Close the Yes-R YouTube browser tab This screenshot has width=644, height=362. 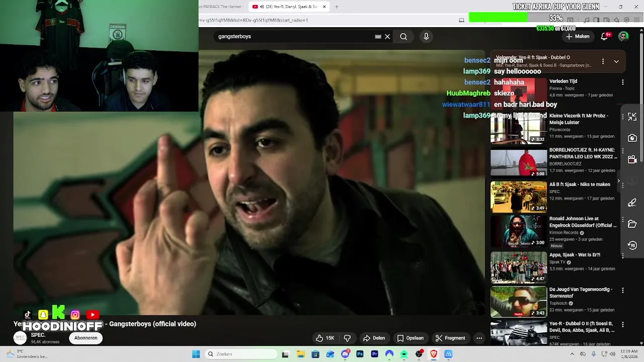point(325,7)
